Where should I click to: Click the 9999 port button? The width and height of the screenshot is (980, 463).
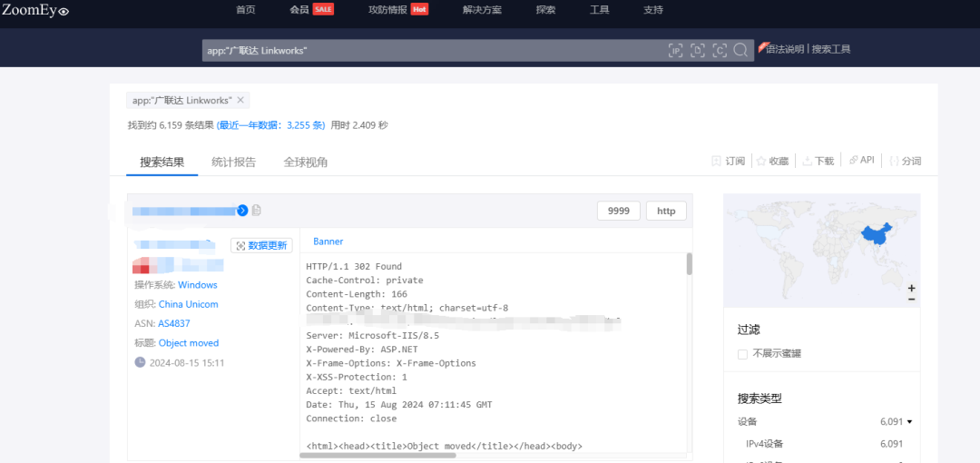click(619, 211)
